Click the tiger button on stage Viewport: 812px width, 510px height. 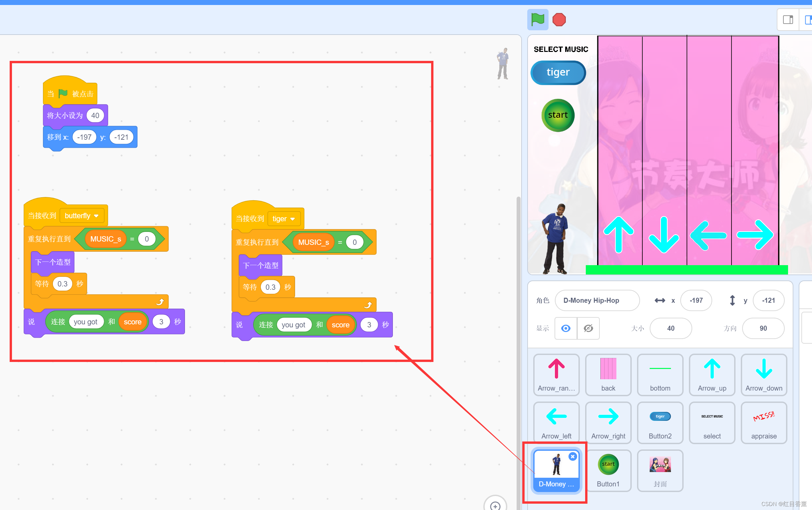click(558, 73)
